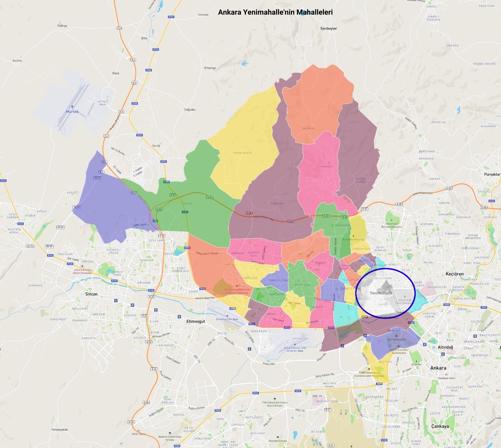
Task: Click the Kışla village label
Action: coord(116,73)
